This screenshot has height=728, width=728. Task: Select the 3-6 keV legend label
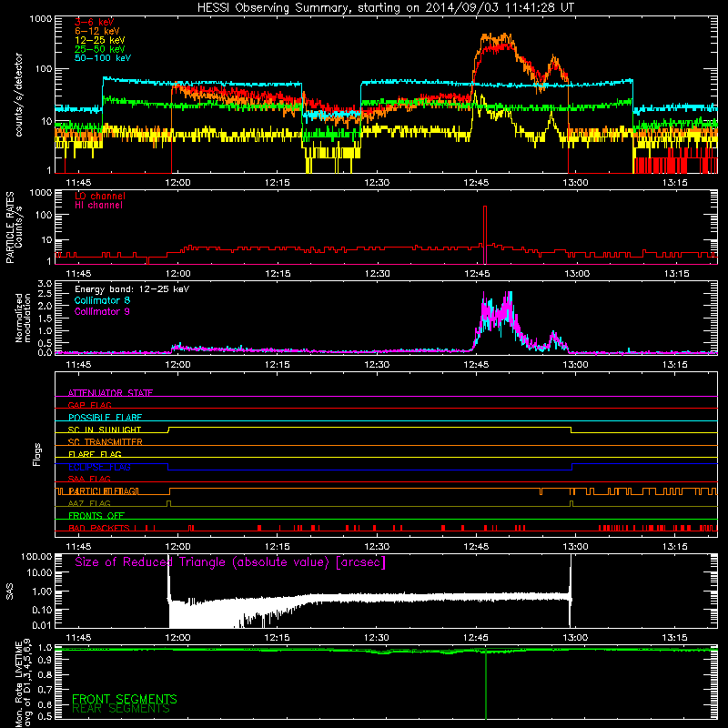tap(95, 22)
